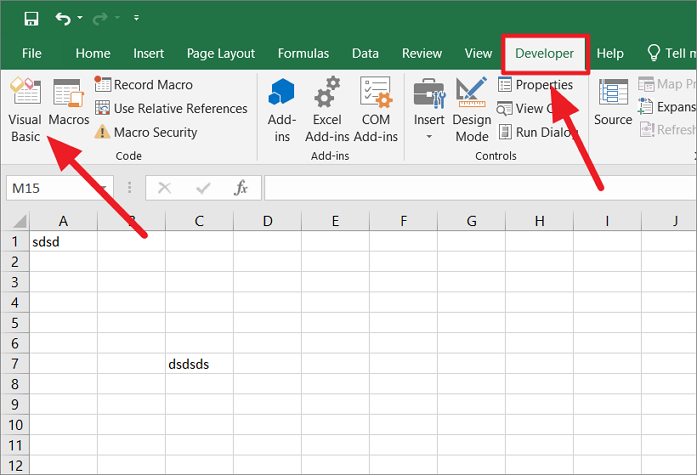Screen dimensions: 697x475
Task: Start Record Macro
Action: [x=144, y=84]
